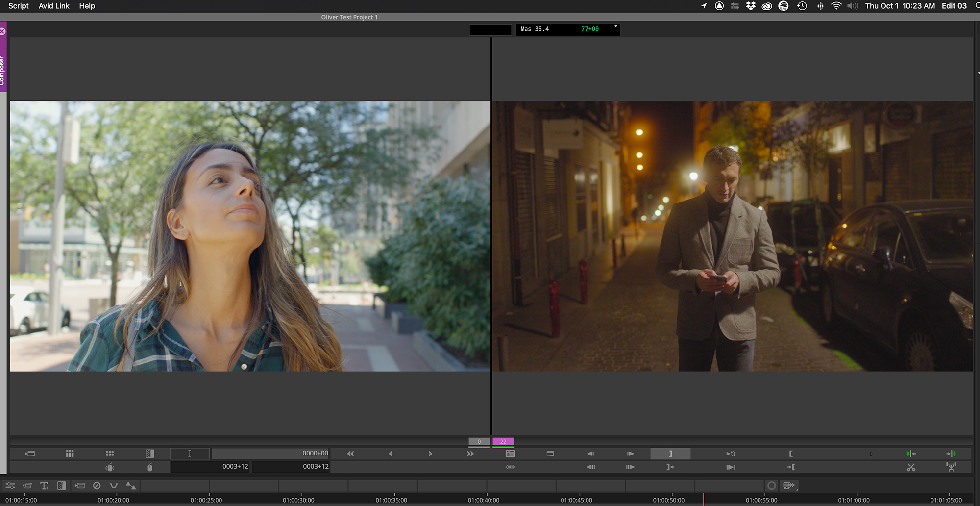Screen dimensions: 980x506
Task: Click the round record button in timeline toolbar
Action: tap(771, 485)
